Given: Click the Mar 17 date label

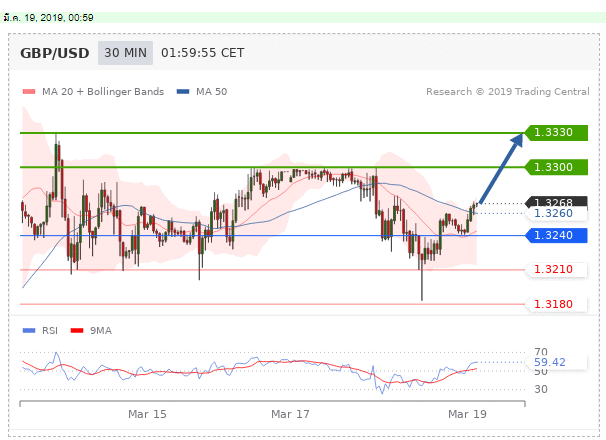Looking at the screenshot, I should (290, 414).
